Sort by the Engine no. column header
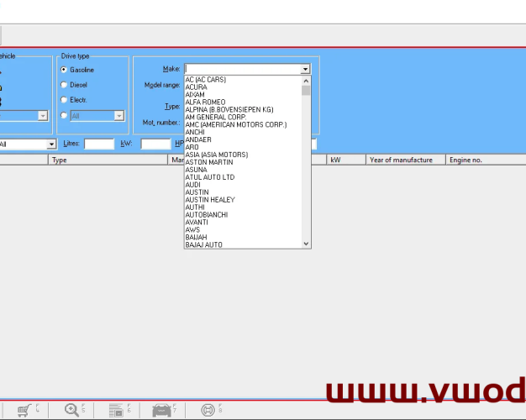Image resolution: width=526 pixels, height=420 pixels. [486, 160]
